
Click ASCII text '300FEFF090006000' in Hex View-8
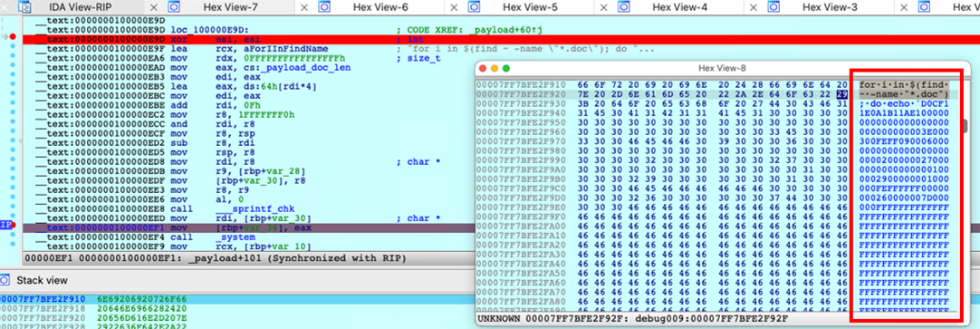click(904, 141)
